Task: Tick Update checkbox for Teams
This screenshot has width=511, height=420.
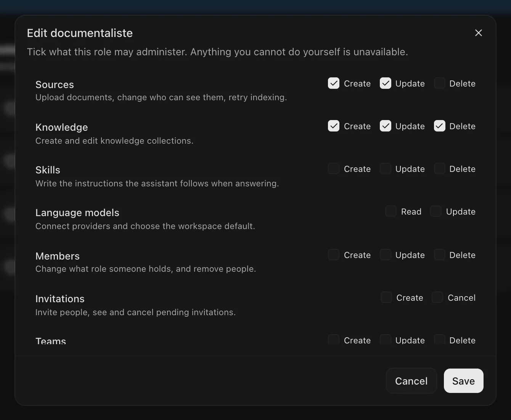Action: click(x=386, y=340)
